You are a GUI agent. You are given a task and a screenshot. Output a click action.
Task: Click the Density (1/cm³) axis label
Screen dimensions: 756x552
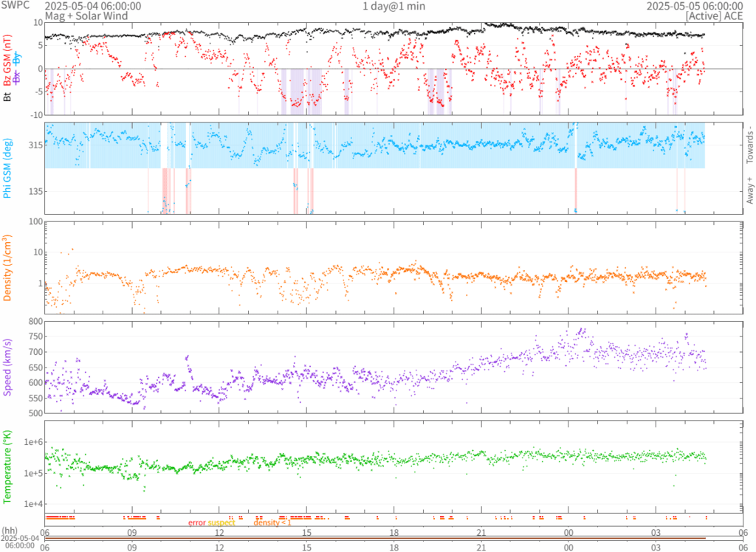point(7,267)
